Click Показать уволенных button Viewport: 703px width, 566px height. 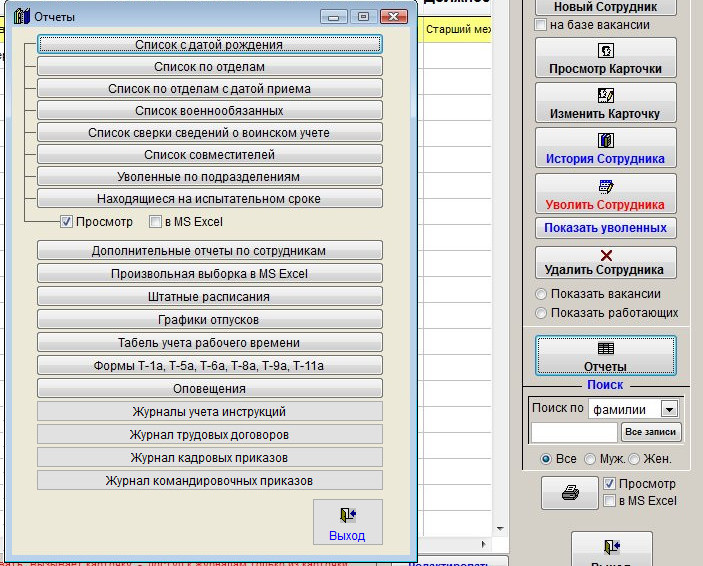click(x=605, y=228)
